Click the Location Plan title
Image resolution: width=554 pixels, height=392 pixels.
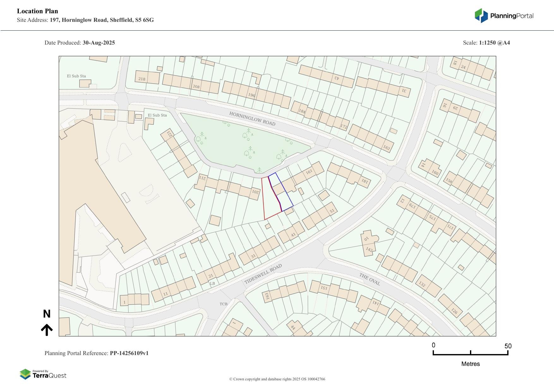[38, 11]
